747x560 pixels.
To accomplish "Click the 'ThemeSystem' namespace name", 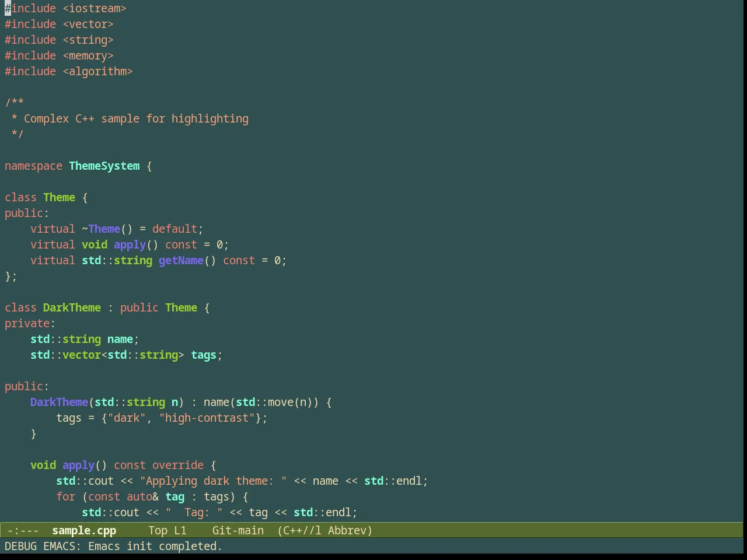I will (104, 166).
